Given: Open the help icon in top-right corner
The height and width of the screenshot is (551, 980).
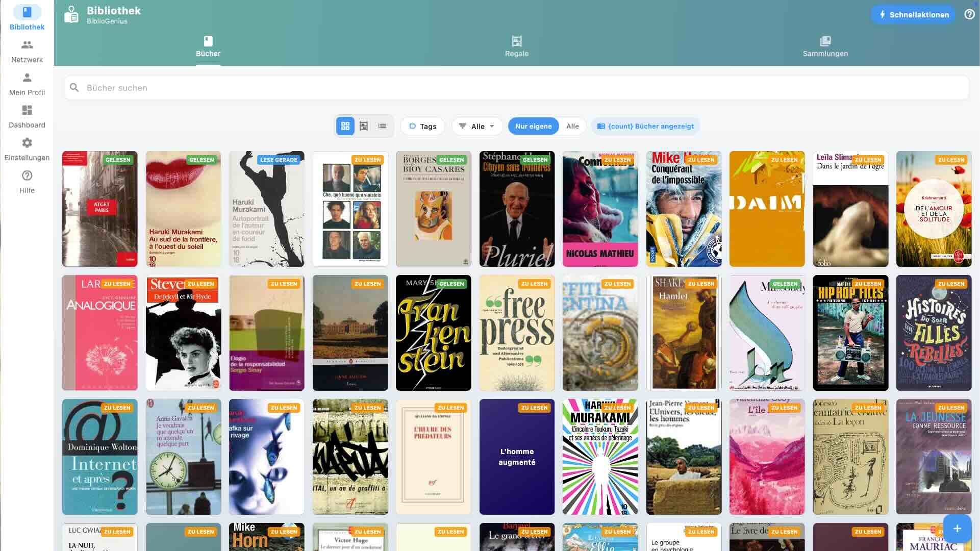Looking at the screenshot, I should [969, 14].
